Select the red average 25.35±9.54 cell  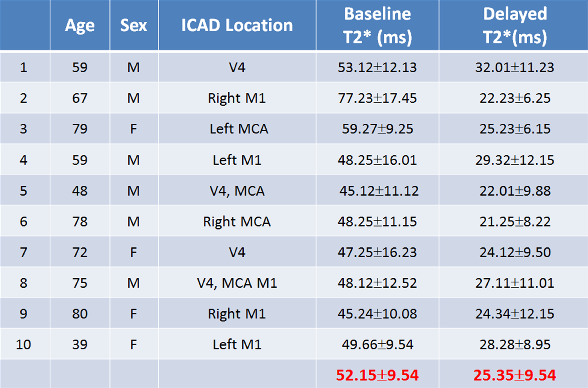[x=514, y=375]
